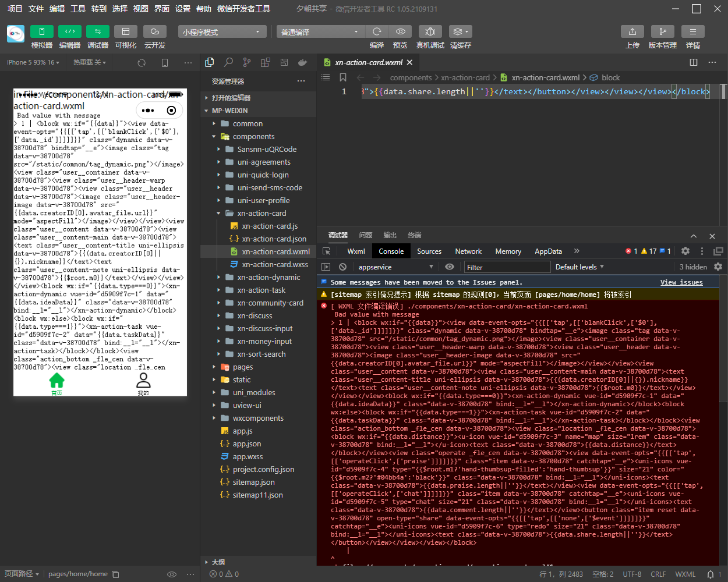
Task: Click the console Filter input field
Action: point(507,267)
